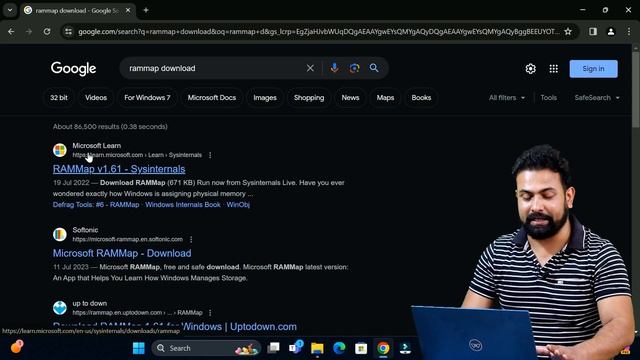Open Google quick settings gear
The image size is (640, 360).
pos(530,69)
